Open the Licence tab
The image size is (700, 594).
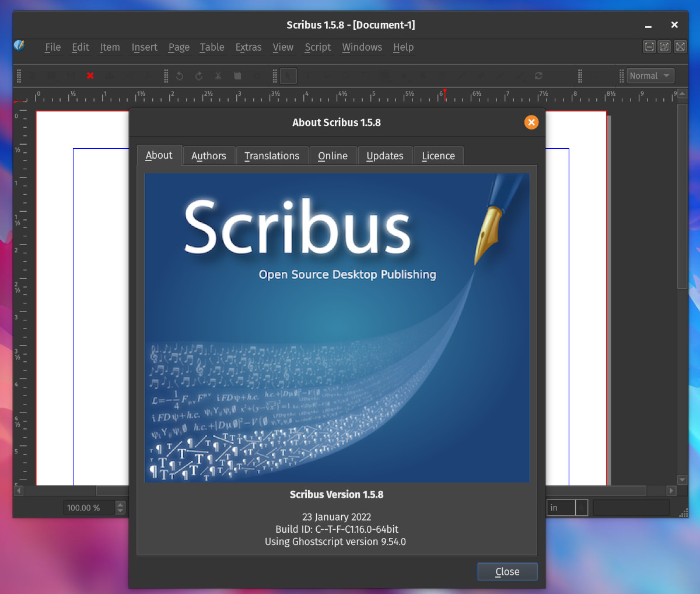pyautogui.click(x=438, y=156)
